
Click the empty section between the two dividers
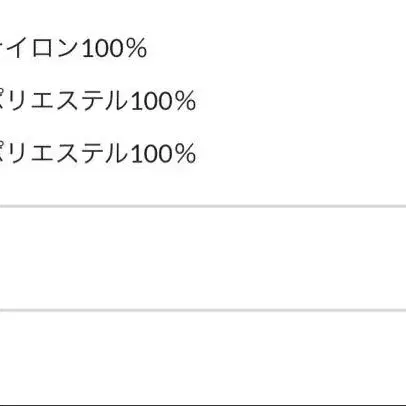pyautogui.click(x=203, y=258)
